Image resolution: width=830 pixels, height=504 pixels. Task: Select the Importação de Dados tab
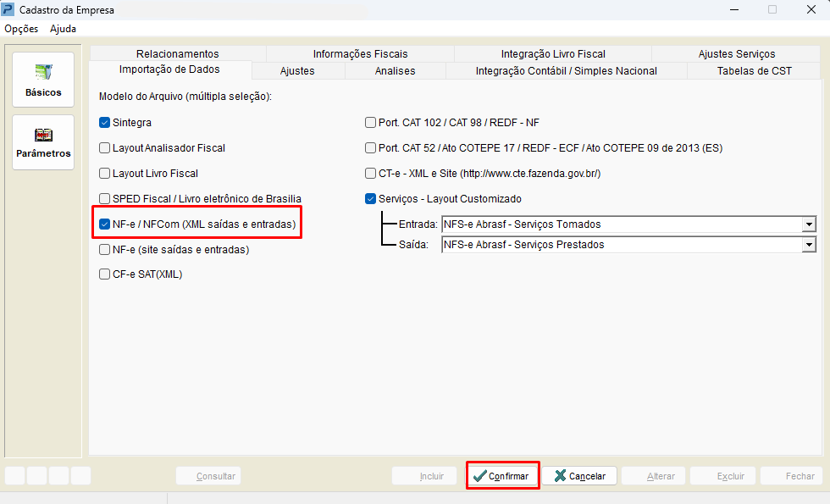point(169,69)
